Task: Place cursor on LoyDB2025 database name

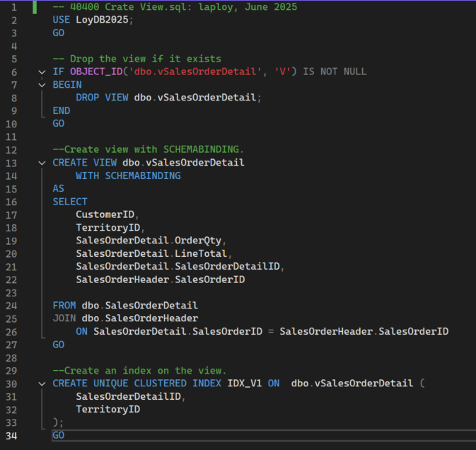Action: (104, 20)
